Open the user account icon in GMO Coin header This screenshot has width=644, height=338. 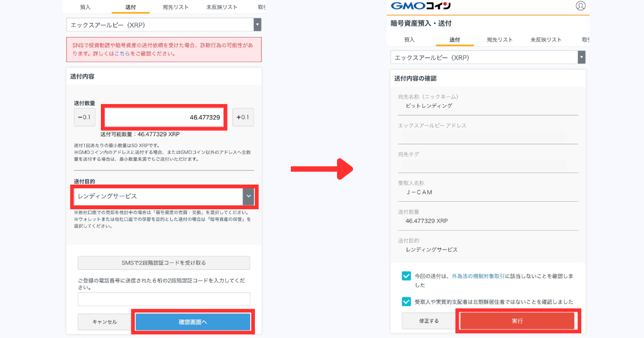click(x=581, y=6)
